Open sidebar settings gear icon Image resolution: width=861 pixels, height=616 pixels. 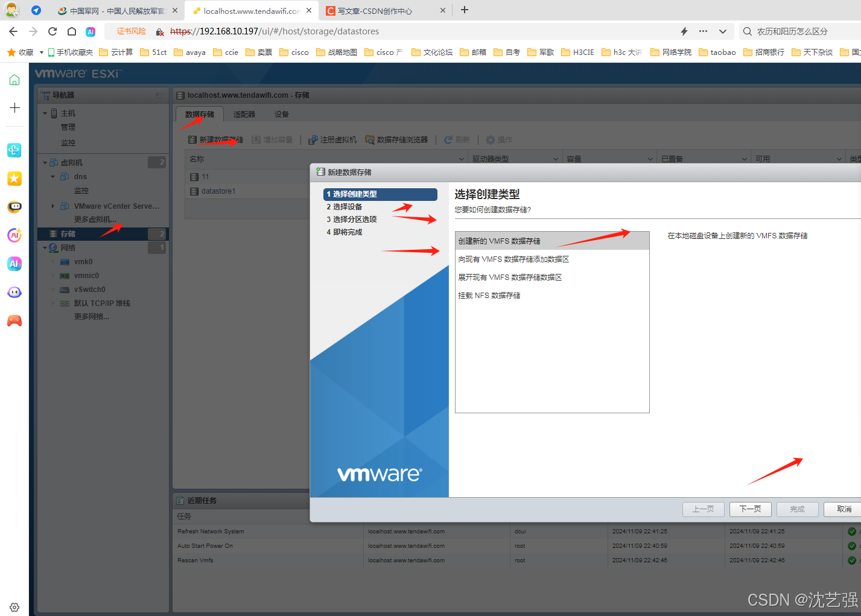[x=14, y=607]
